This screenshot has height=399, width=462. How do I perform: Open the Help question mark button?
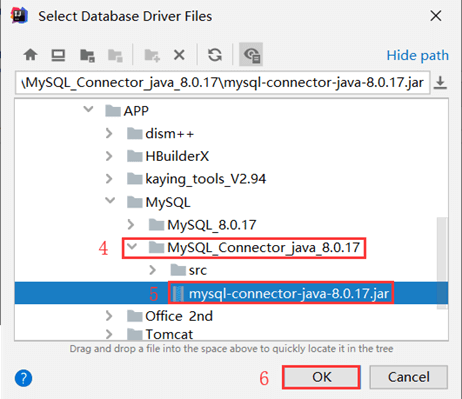(x=23, y=378)
